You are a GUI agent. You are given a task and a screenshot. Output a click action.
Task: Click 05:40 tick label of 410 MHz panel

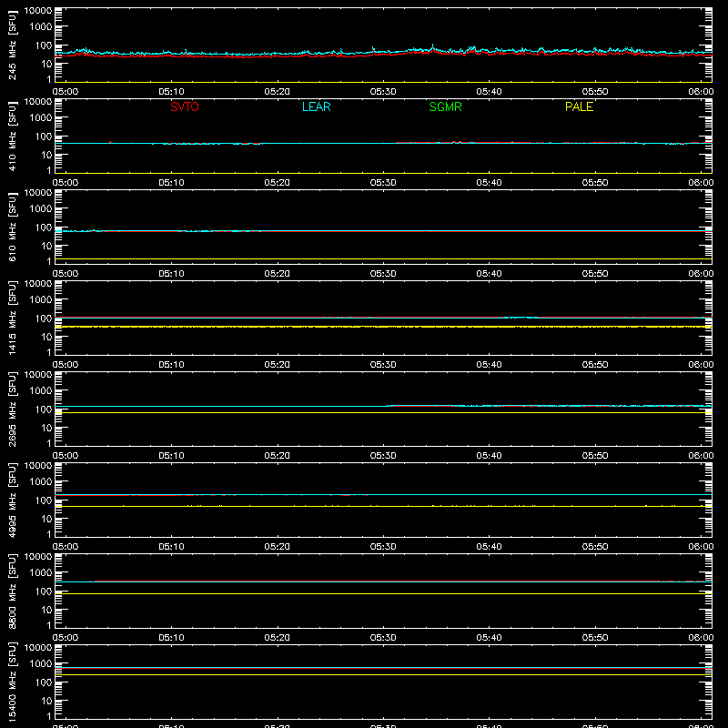coord(489,183)
